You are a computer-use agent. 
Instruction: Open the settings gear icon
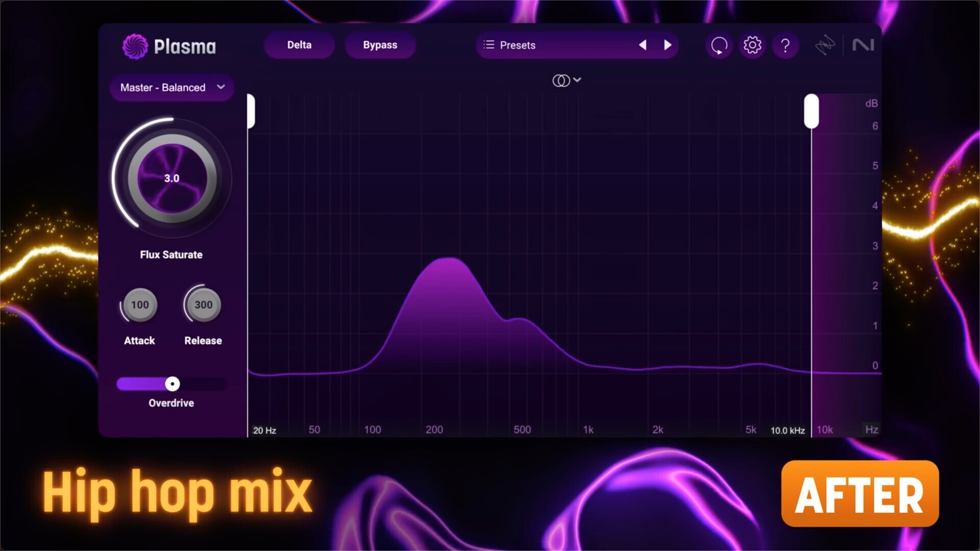(752, 45)
